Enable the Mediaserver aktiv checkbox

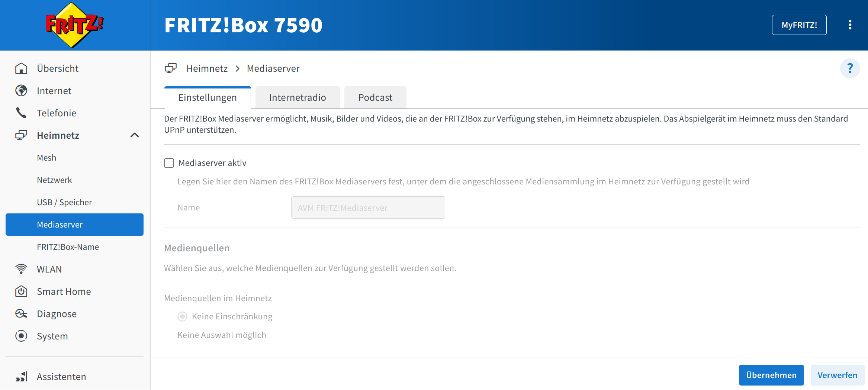169,163
